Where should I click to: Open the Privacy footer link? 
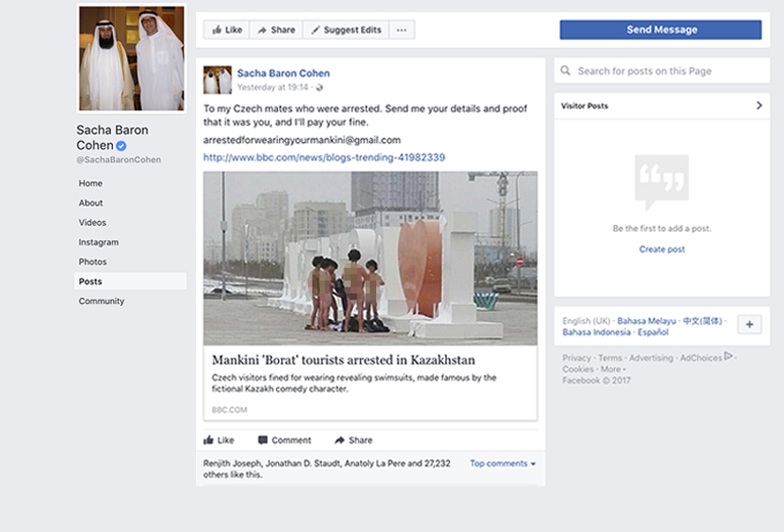[x=577, y=358]
